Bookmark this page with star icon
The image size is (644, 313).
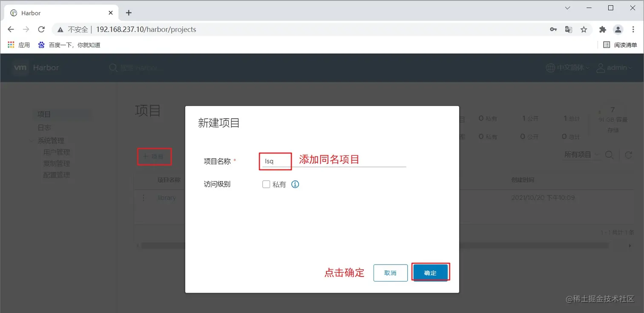pos(584,29)
